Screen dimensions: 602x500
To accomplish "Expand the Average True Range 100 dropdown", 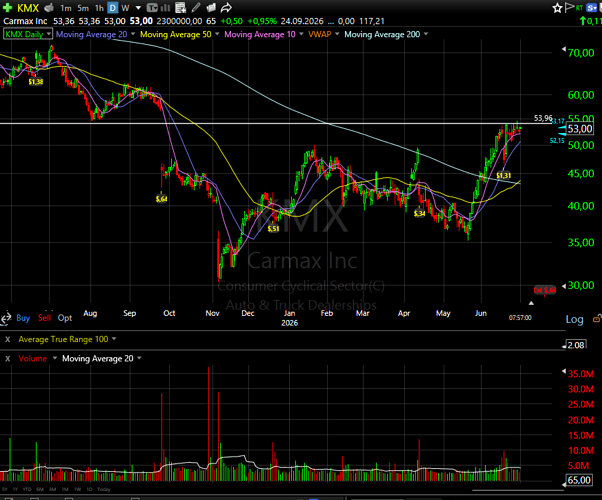I will point(114,339).
